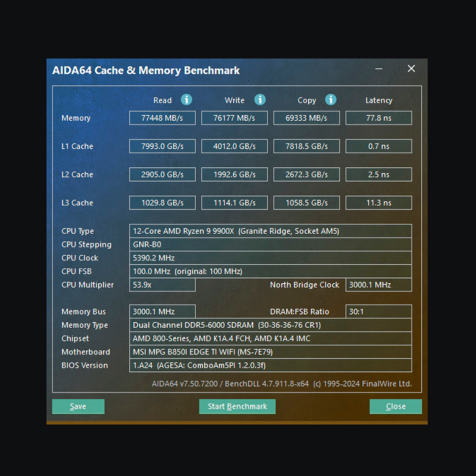Screen dimensions: 476x476
Task: Click the Memory Type label
Action: tap(85, 325)
